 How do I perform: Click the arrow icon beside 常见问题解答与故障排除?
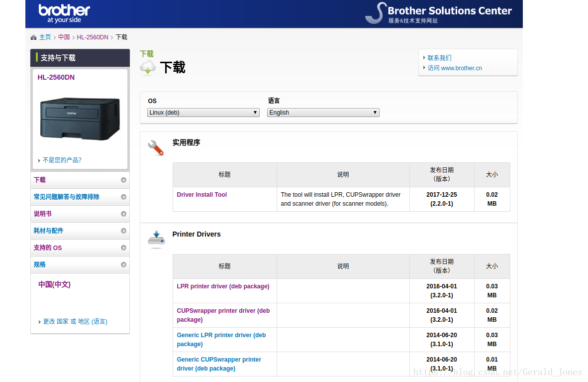(123, 197)
